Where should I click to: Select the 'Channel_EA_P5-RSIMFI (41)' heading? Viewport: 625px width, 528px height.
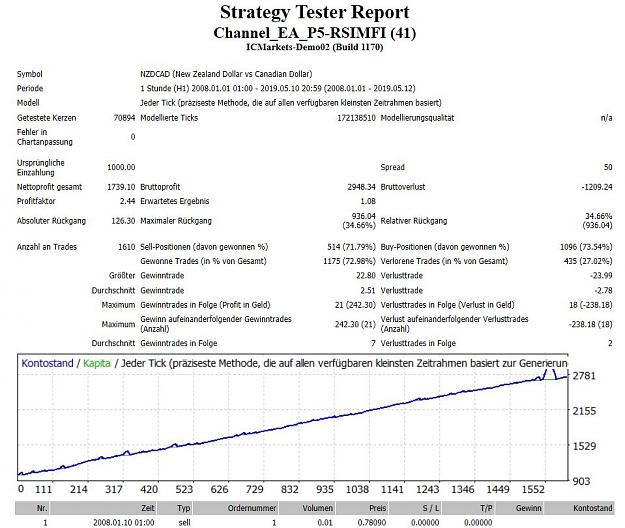[314, 33]
